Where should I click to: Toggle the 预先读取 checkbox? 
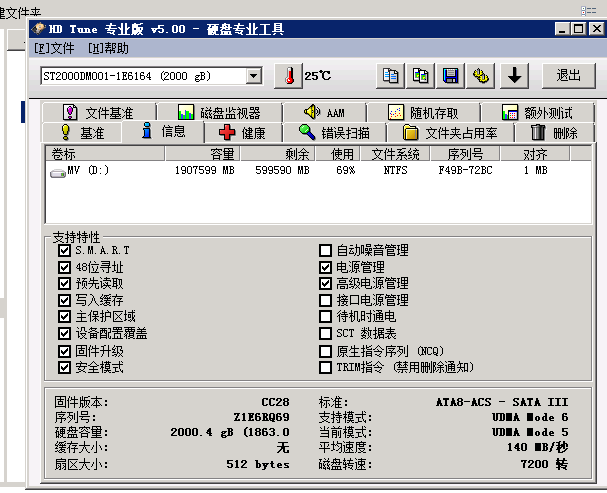[64, 284]
